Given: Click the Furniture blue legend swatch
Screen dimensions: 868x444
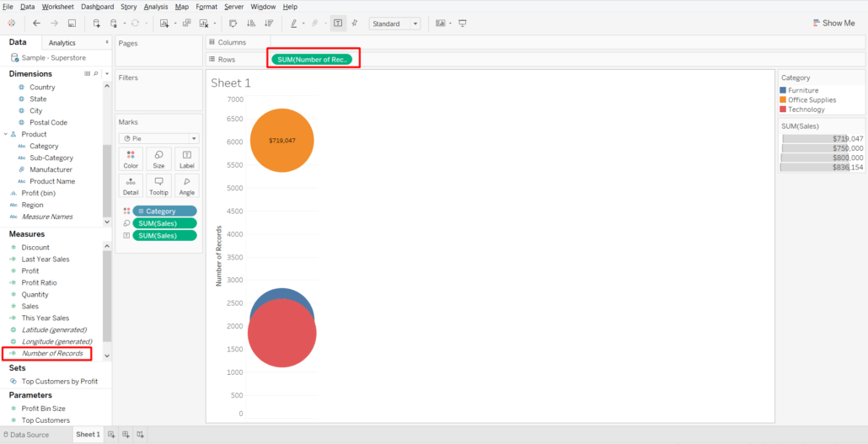Looking at the screenshot, I should pyautogui.click(x=783, y=90).
